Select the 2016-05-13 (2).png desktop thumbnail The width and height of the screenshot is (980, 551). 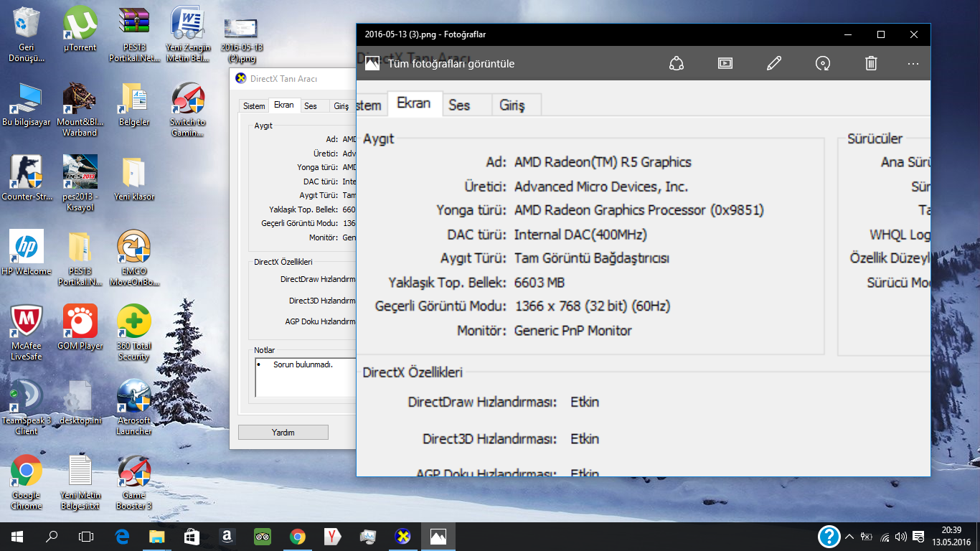pyautogui.click(x=242, y=39)
